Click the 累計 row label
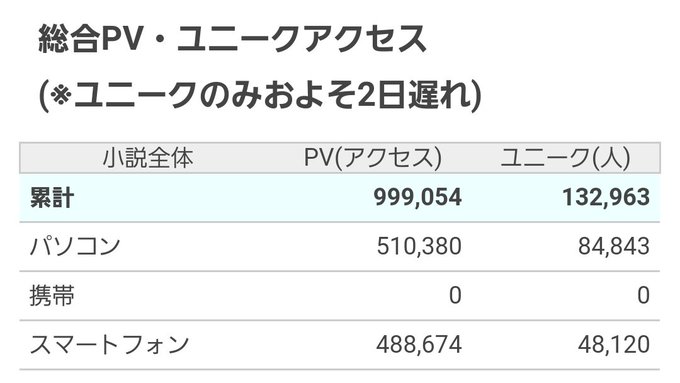680x383 pixels. (52, 198)
